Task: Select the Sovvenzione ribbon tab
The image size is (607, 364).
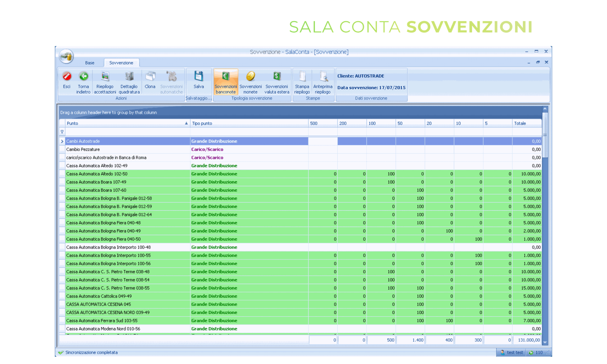Action: point(121,63)
